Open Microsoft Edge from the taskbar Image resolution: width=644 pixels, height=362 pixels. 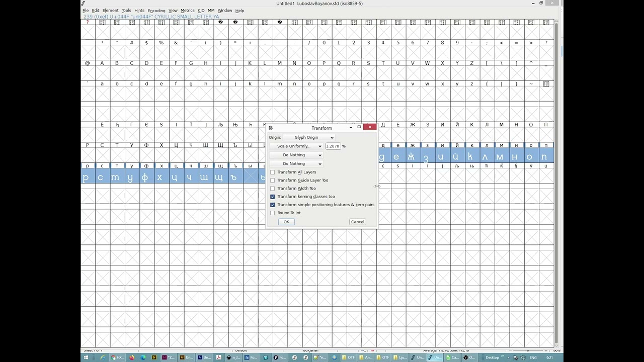click(143, 357)
